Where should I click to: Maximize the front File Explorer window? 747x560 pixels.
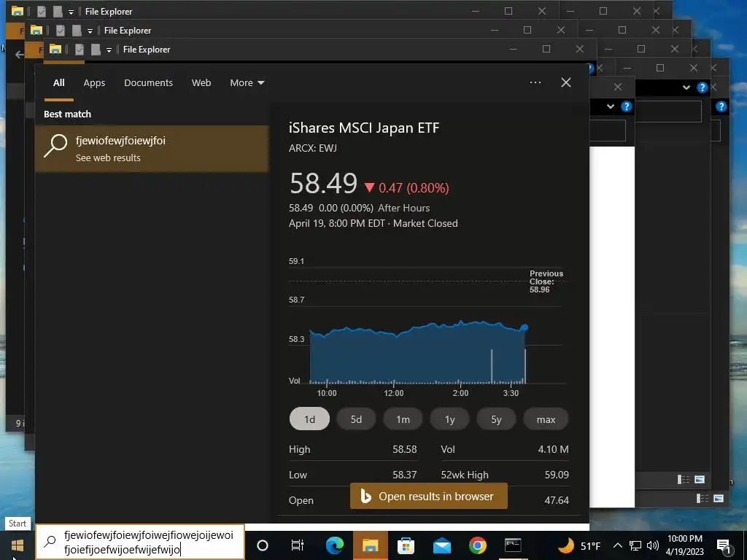click(546, 49)
